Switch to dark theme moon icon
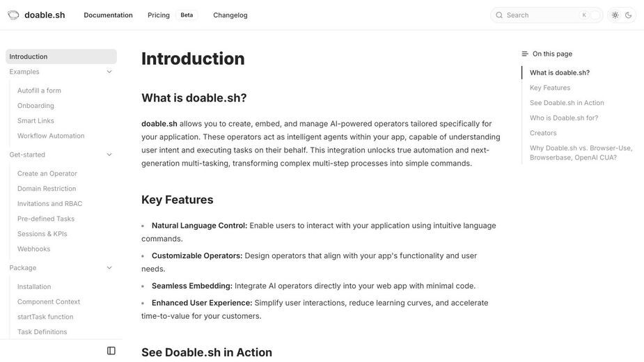Viewport: 644px width, 362px height. click(x=629, y=15)
